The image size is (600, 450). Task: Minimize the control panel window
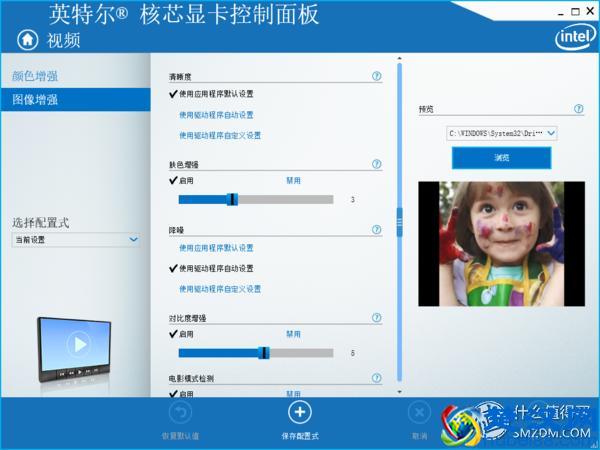[x=561, y=12]
